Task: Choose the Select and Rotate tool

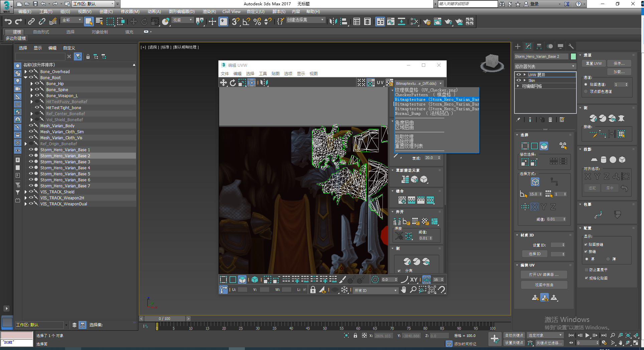Action: (x=144, y=22)
